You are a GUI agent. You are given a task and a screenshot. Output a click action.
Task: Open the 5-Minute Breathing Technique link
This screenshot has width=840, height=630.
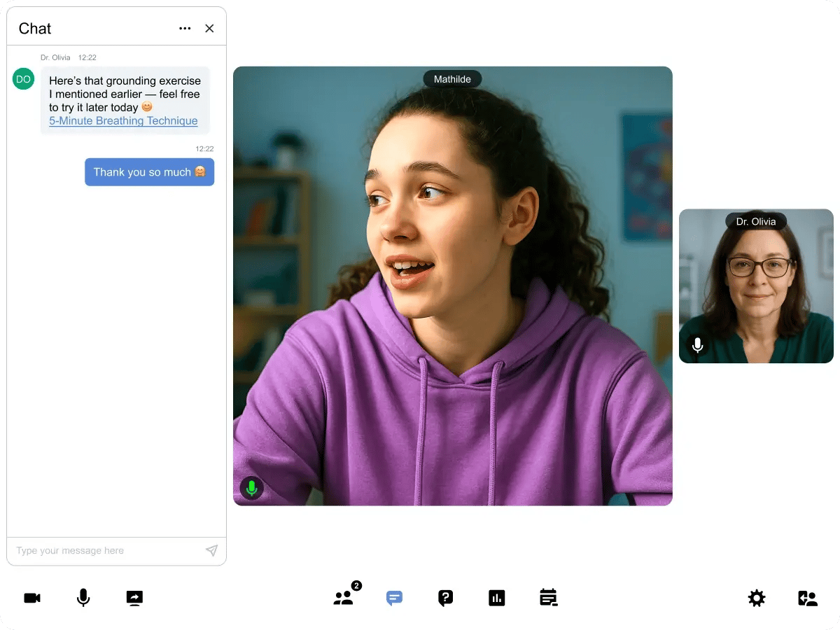[123, 121]
